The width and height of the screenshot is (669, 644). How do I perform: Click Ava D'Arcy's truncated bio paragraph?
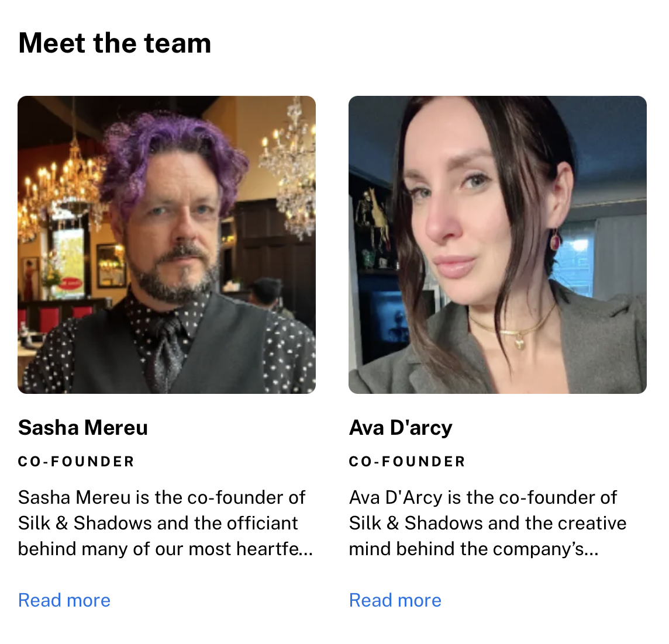pyautogui.click(x=488, y=523)
